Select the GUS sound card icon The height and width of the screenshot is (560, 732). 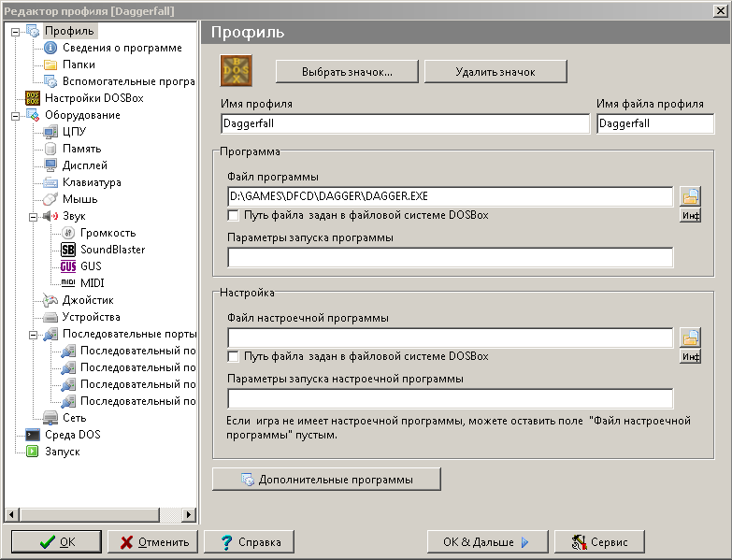pyautogui.click(x=67, y=266)
